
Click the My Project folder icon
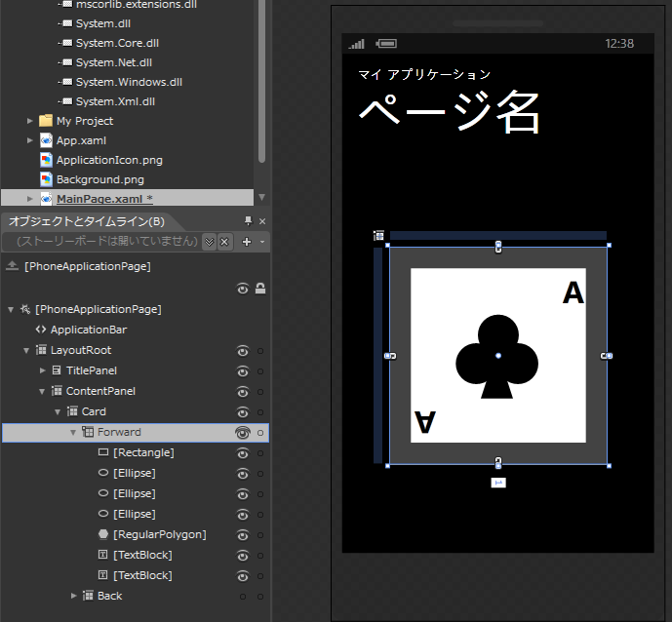[x=46, y=120]
